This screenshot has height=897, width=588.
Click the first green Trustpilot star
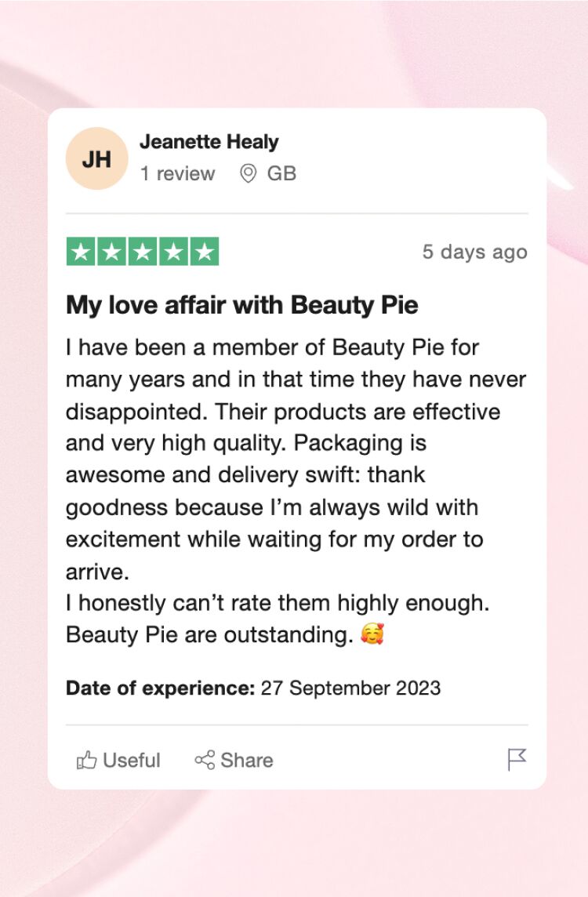(x=82, y=252)
